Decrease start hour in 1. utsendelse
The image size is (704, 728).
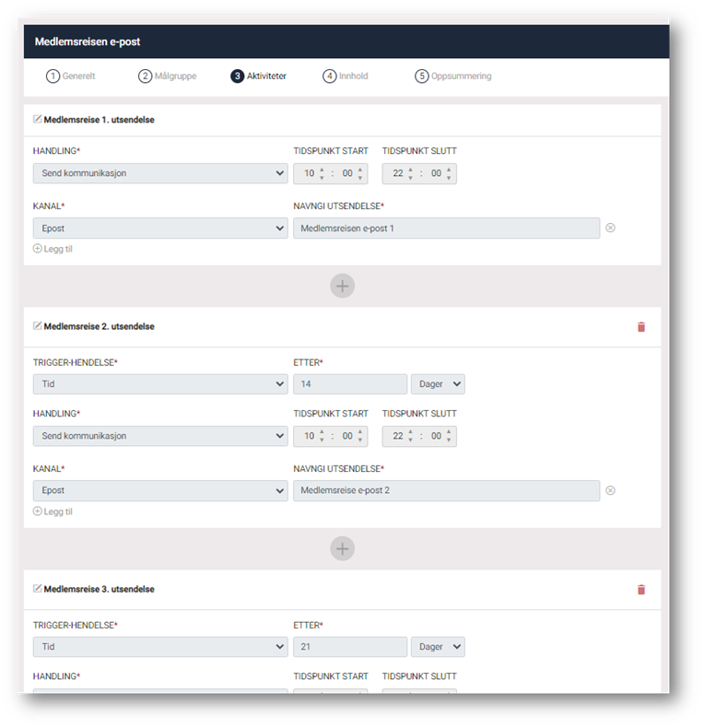[x=322, y=178]
